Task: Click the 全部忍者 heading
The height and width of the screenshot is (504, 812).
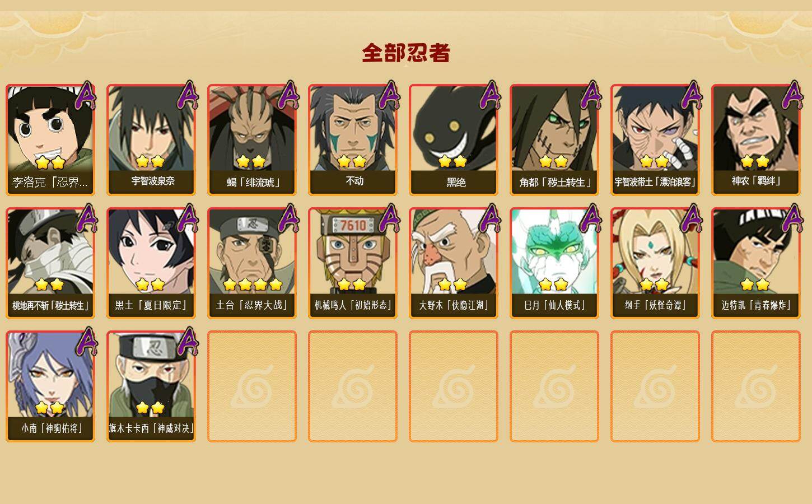Action: pyautogui.click(x=406, y=53)
